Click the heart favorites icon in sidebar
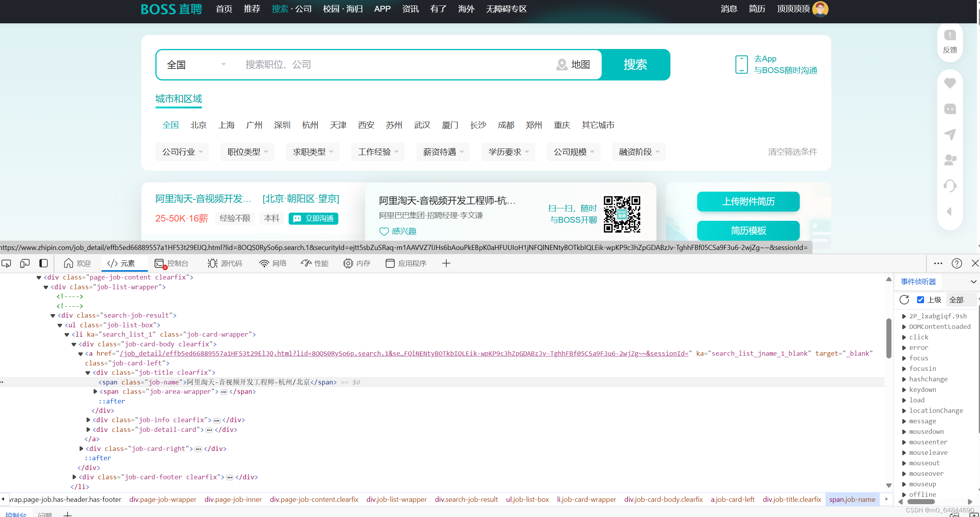 pos(950,83)
